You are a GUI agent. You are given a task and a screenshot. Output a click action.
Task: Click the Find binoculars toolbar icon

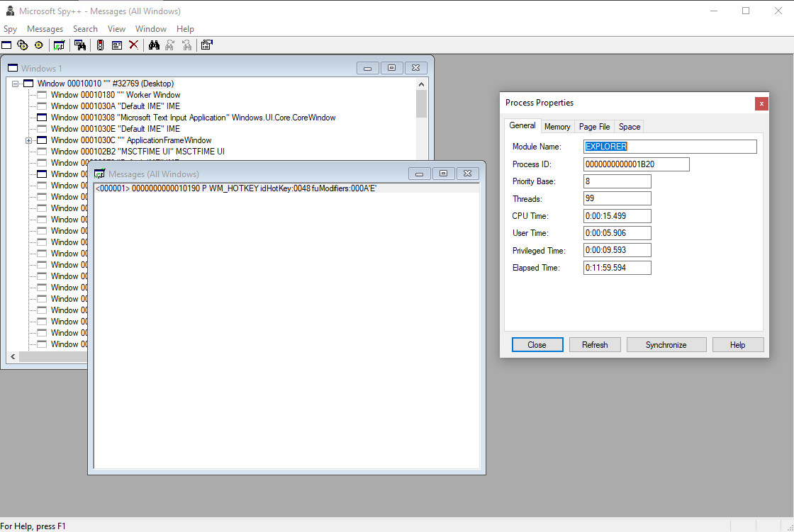154,45
